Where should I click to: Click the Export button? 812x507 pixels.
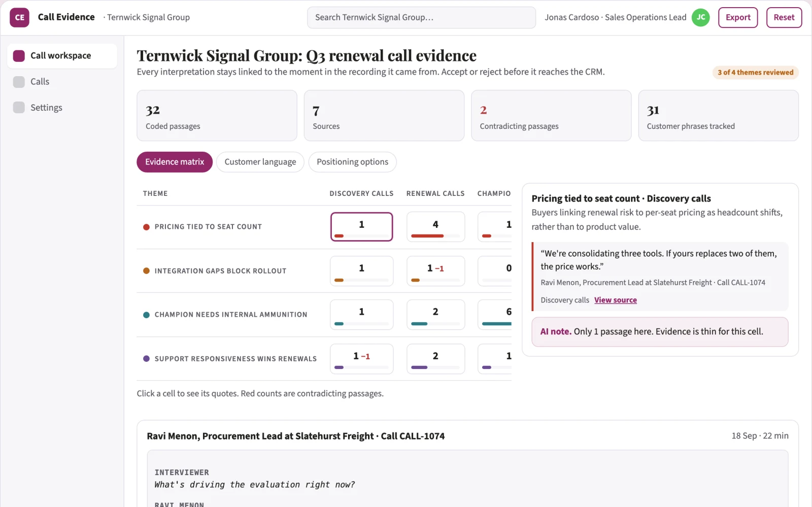tap(738, 17)
